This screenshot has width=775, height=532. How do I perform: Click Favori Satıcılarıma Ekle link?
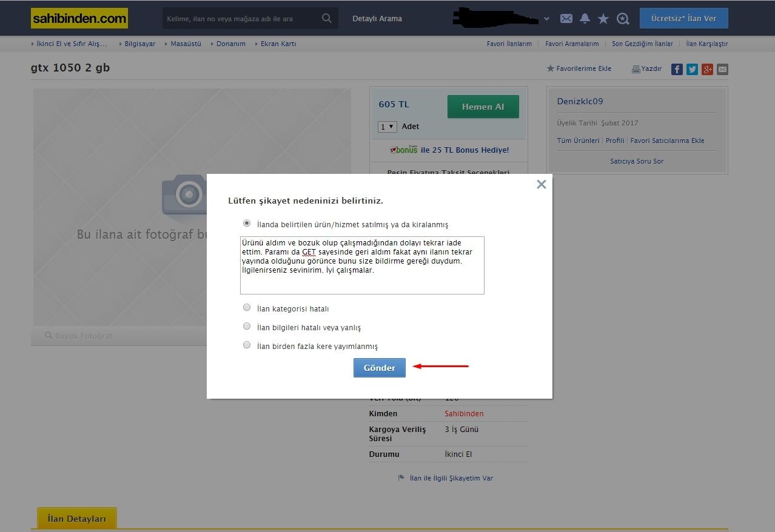pyautogui.click(x=667, y=141)
